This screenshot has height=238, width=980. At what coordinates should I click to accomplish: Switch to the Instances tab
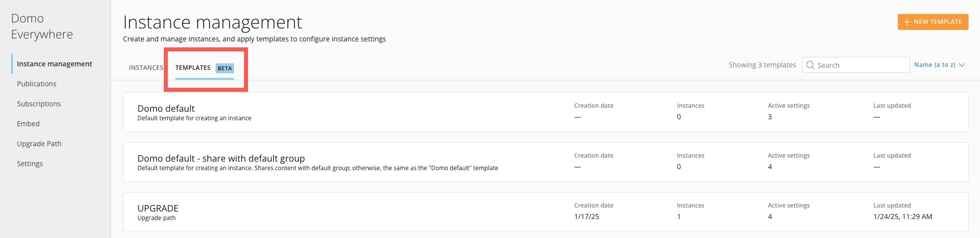146,68
